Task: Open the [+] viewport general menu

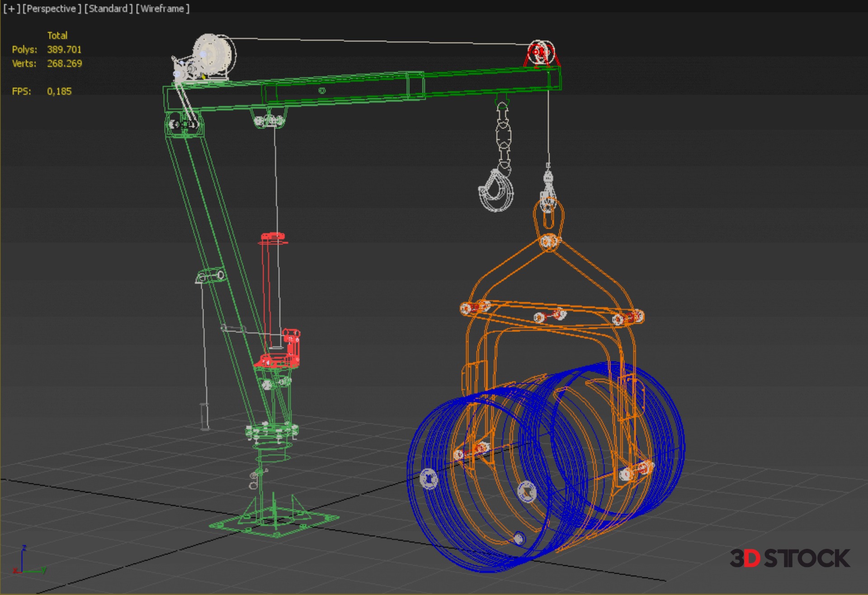Action: pos(12,9)
